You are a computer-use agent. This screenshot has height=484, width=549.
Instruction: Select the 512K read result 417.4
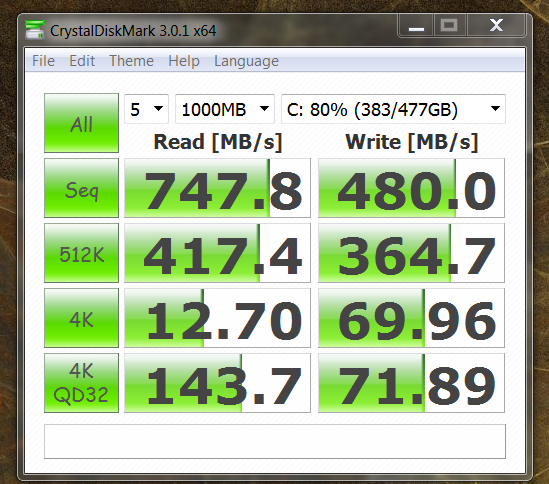click(217, 253)
